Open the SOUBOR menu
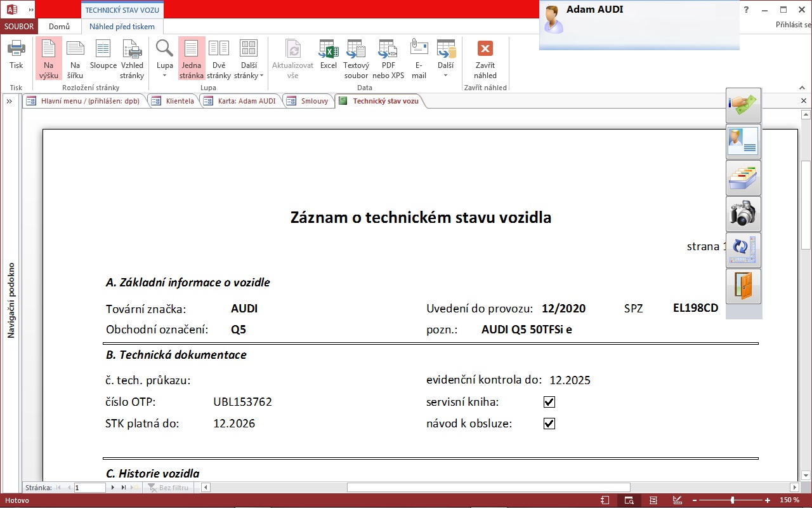This screenshot has width=812, height=508. coord(19,27)
